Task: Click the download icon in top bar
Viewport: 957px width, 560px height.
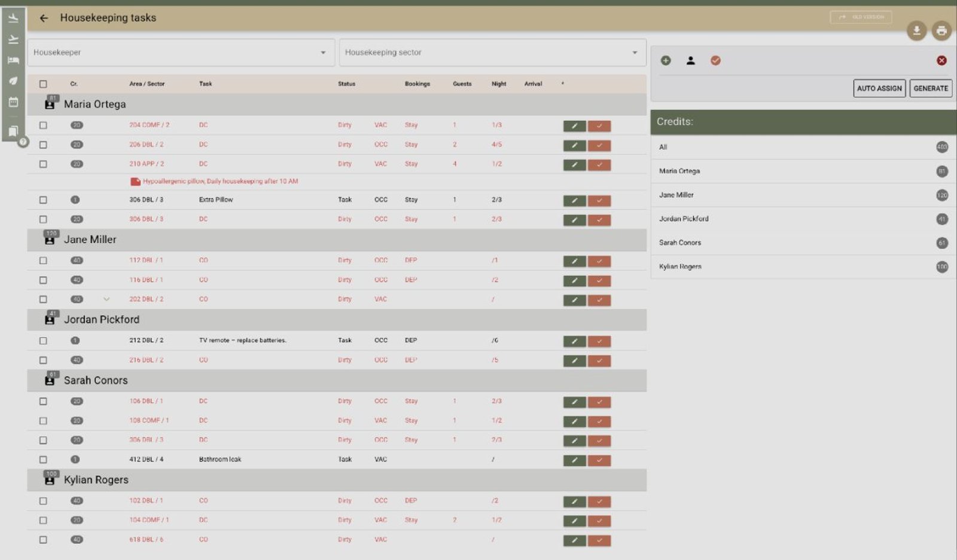Action: point(916,30)
